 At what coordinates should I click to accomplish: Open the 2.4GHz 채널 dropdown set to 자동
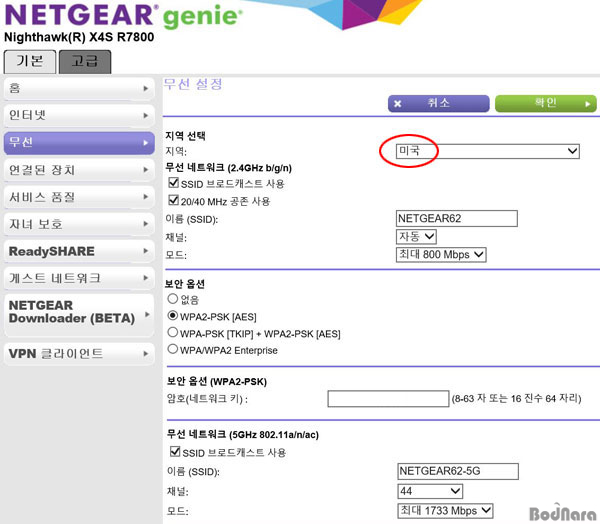pyautogui.click(x=416, y=237)
